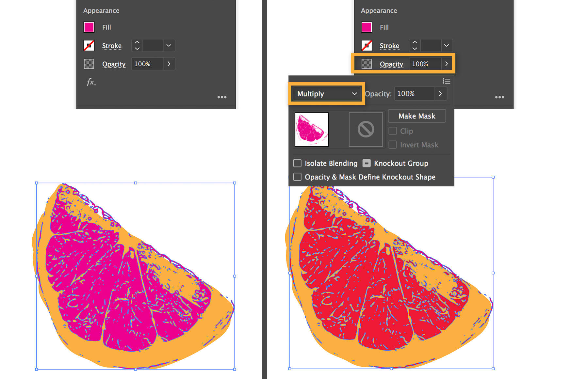This screenshot has width=588, height=379.
Task: Select the pink Fill swatch in Appearance panel
Action: pos(89,27)
